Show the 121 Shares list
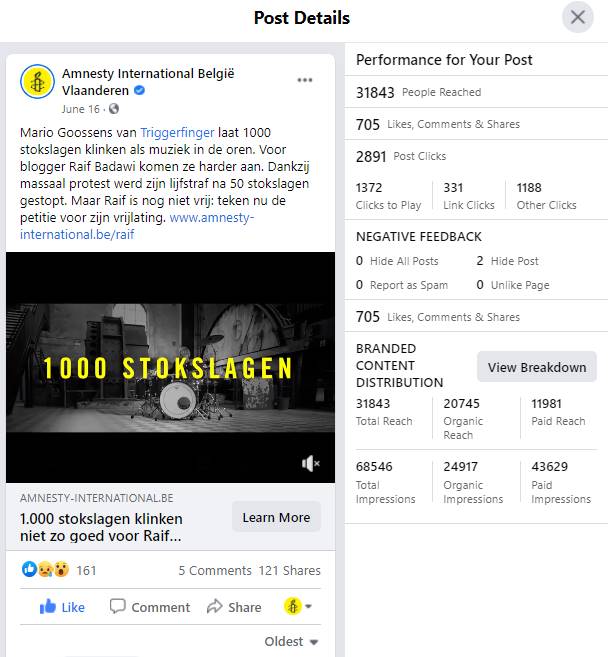Viewport: 608px width, 657px height. click(x=289, y=570)
